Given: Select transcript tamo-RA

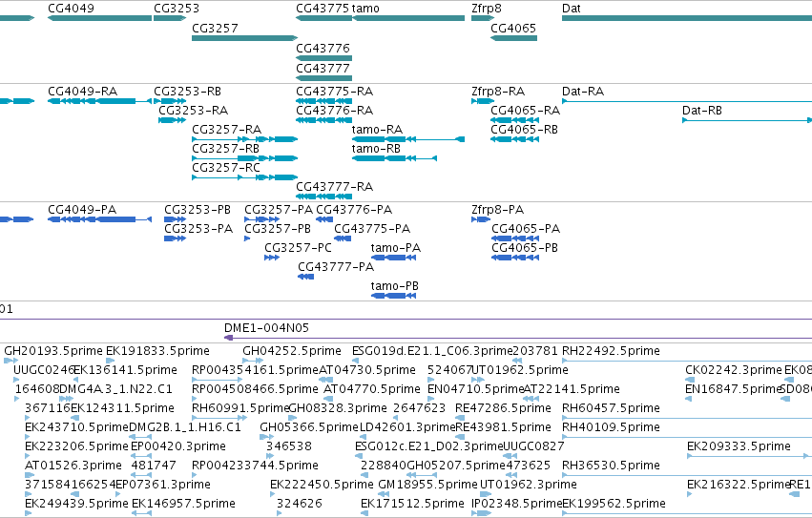Looking at the screenshot, I should tap(408, 139).
